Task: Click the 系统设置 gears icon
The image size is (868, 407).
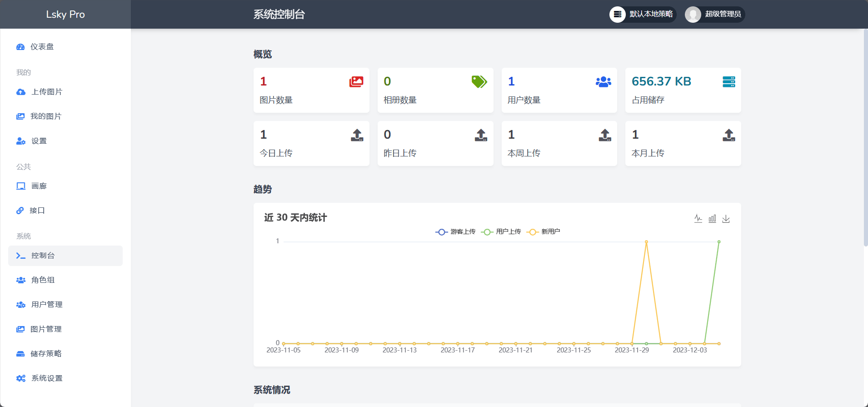Action: click(x=21, y=378)
